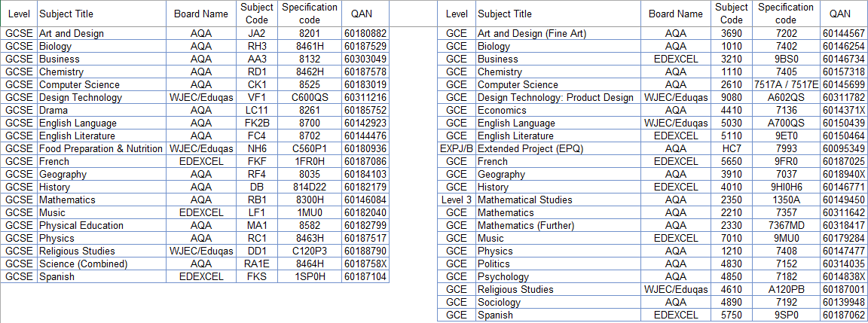This screenshot has height=323, width=868.
Task: Click the QAN value 60147477
Action: tap(844, 251)
